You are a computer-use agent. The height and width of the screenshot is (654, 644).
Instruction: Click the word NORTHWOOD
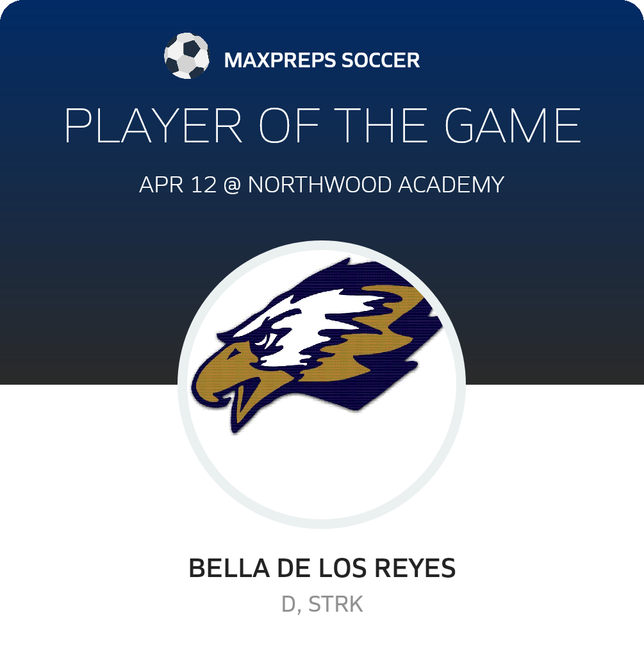point(320,185)
